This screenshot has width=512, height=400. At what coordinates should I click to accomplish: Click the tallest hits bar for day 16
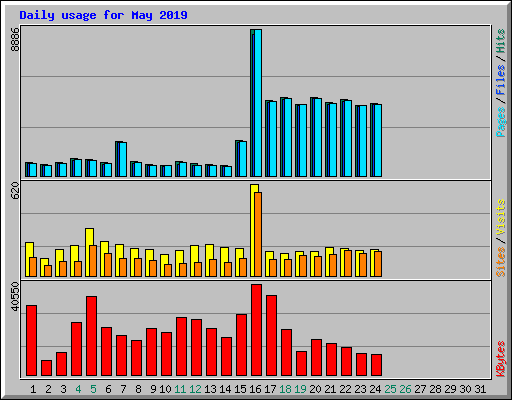tap(256, 103)
